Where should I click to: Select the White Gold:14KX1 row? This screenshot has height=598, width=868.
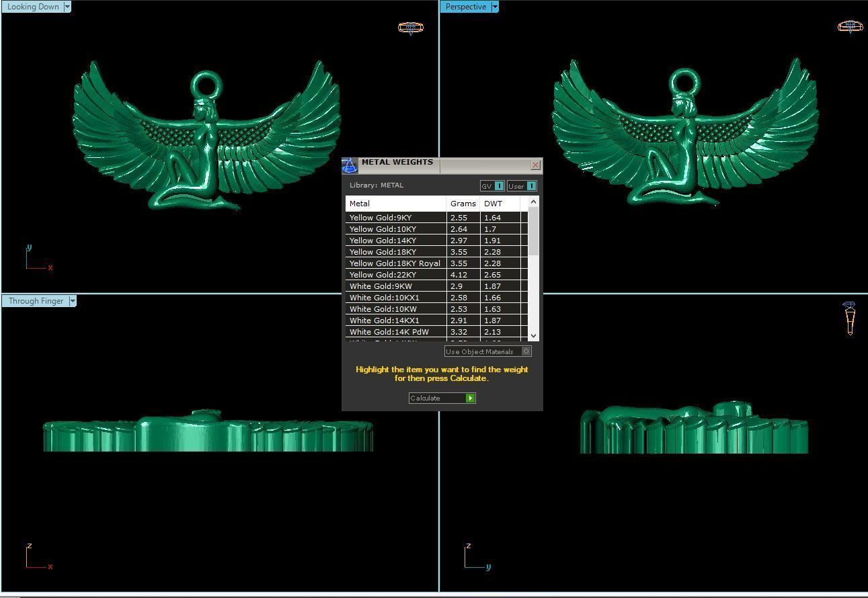pos(436,321)
